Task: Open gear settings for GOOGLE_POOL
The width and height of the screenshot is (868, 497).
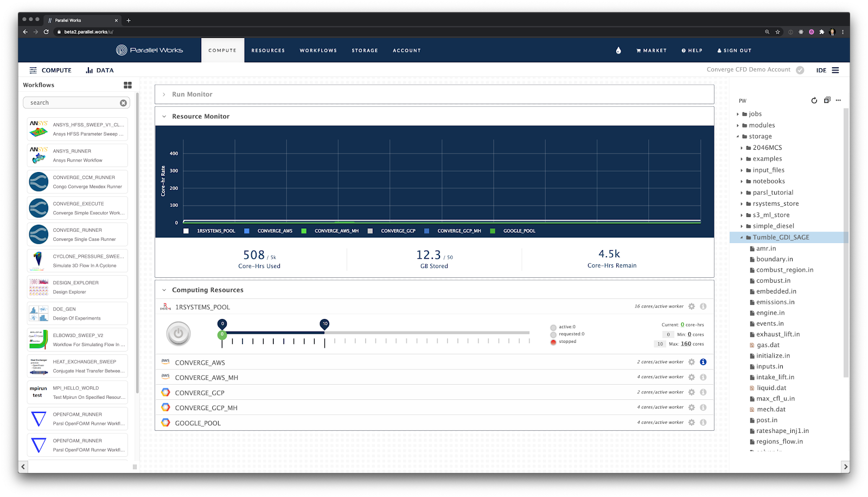Action: click(692, 422)
